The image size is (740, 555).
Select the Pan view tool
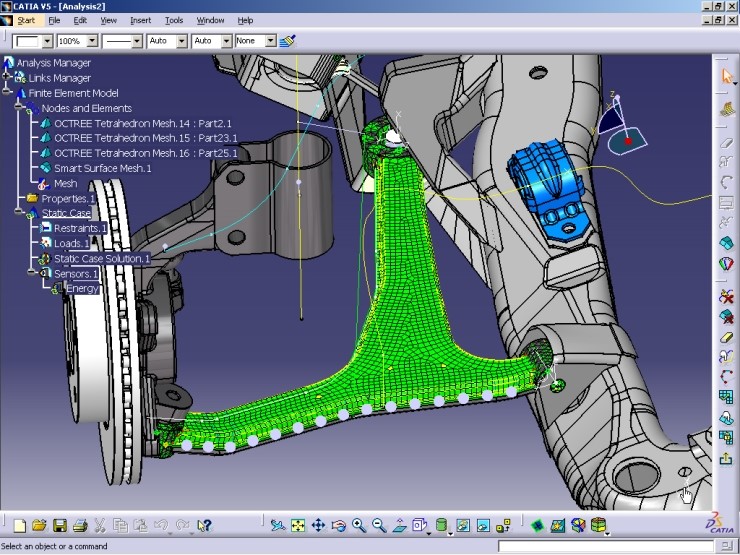click(x=318, y=525)
